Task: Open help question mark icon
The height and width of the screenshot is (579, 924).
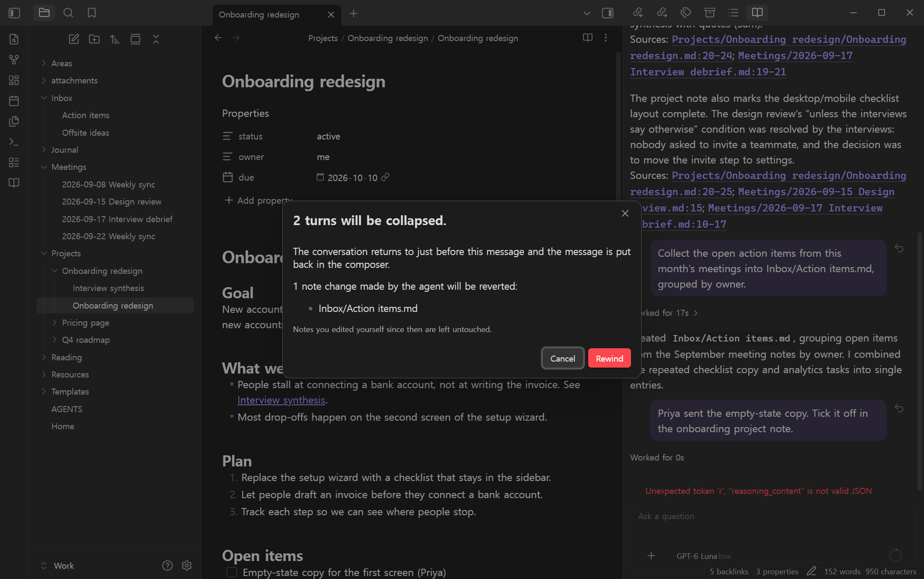Action: click(167, 565)
